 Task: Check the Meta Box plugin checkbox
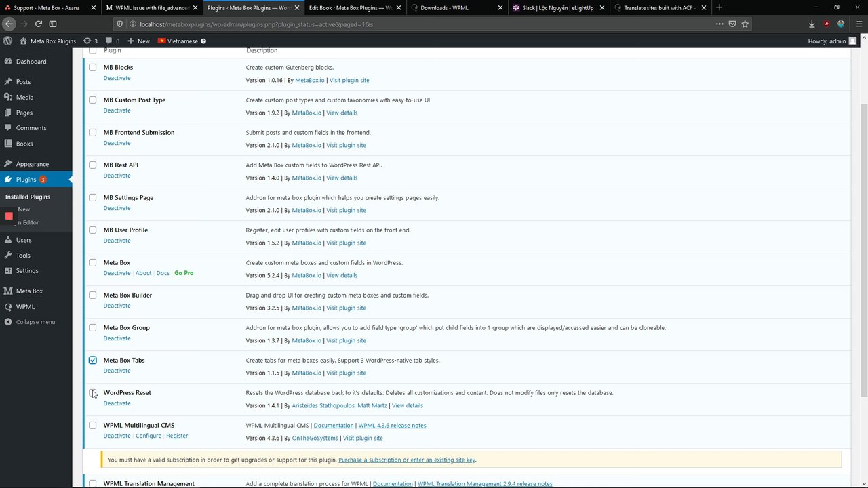point(93,262)
